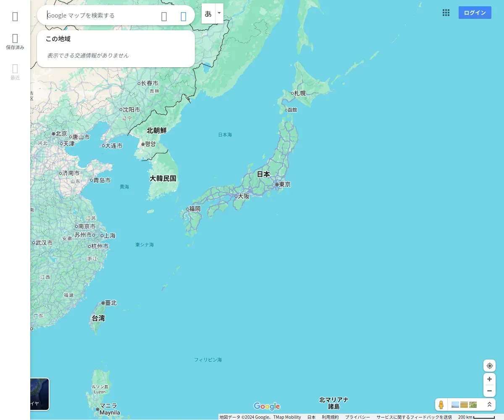Click the マニラ Maynila city label
Viewport: 504px width, 420px height.
[x=109, y=409]
